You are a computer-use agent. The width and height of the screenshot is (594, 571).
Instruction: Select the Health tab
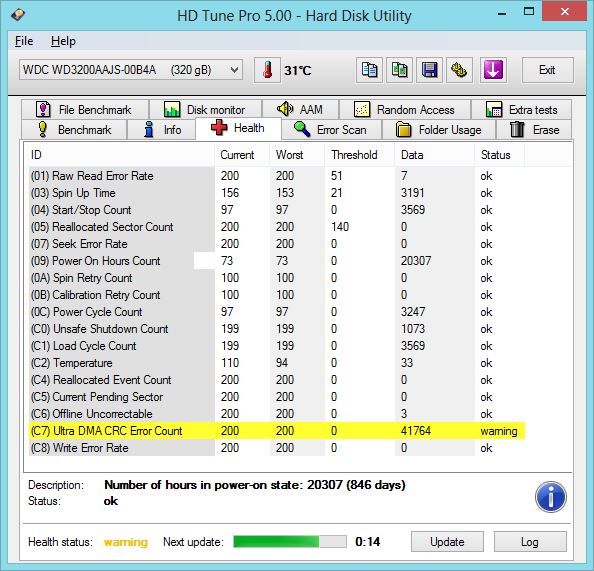tap(238, 128)
